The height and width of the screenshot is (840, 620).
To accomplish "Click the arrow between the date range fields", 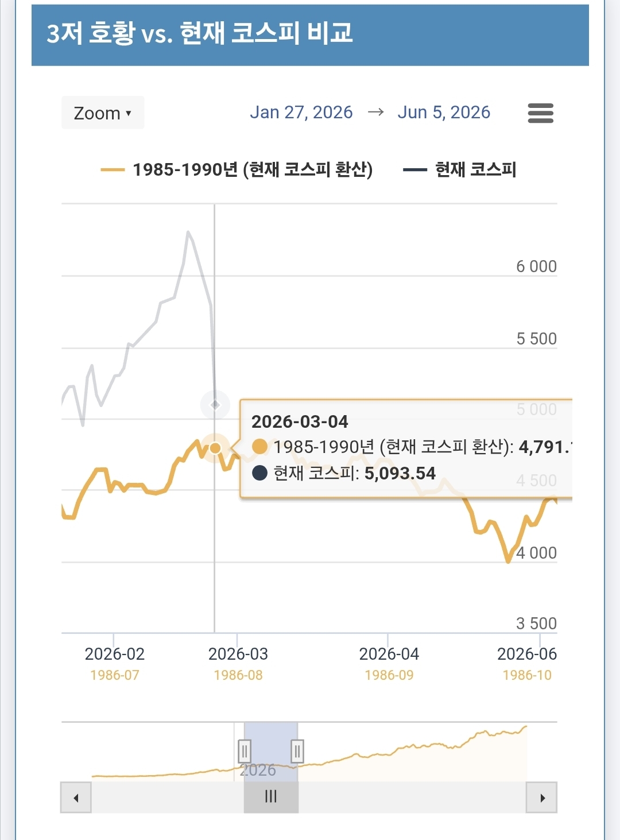I will point(375,112).
